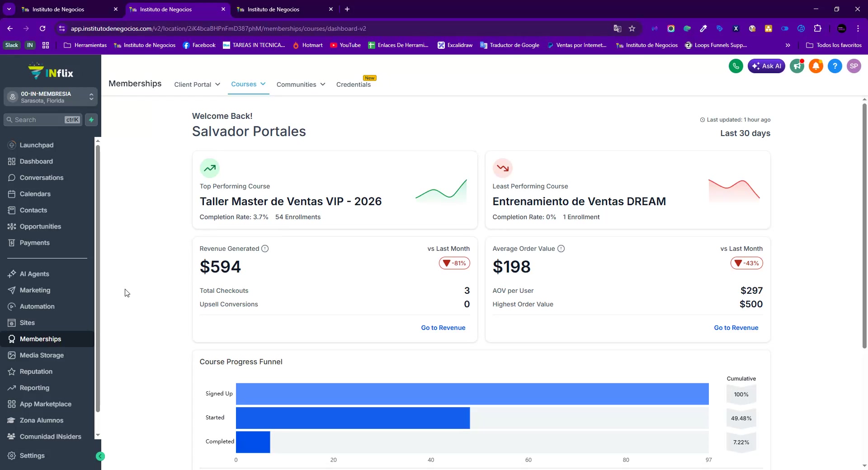Click the green phone call icon
This screenshot has height=470, width=868.
[736, 66]
